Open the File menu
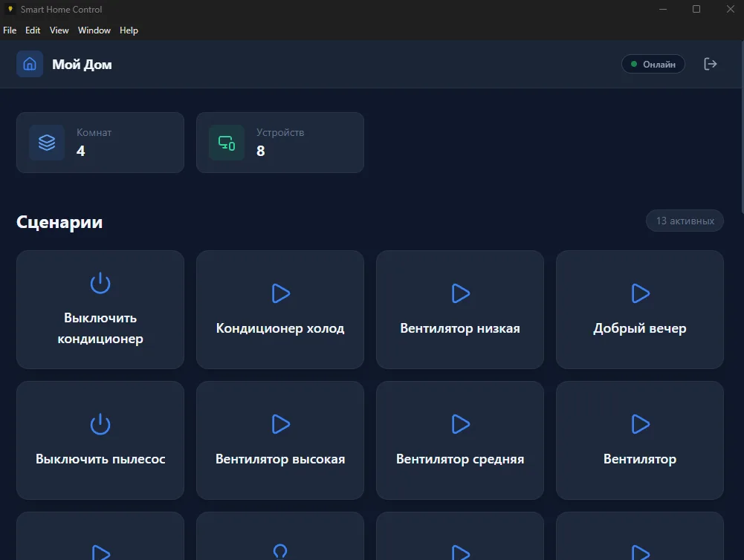 click(10, 30)
